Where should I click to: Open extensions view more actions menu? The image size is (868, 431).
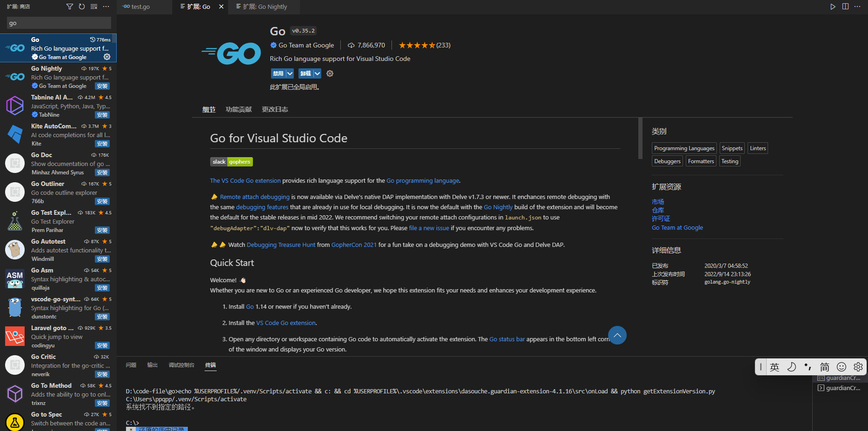(x=106, y=7)
